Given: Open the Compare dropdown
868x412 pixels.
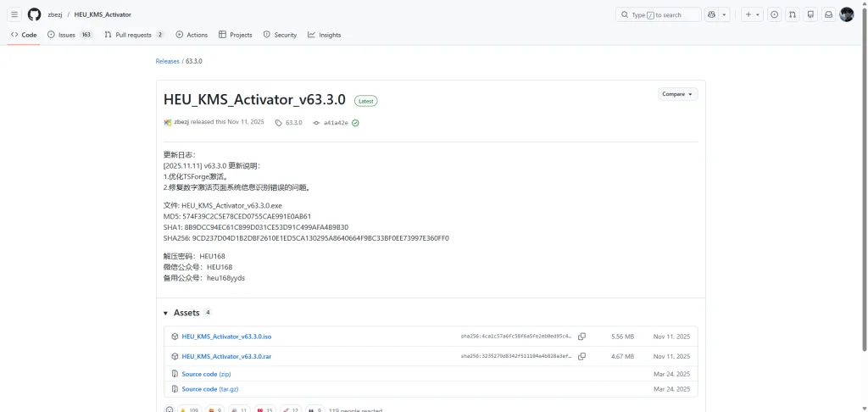Looking at the screenshot, I should click(x=677, y=94).
